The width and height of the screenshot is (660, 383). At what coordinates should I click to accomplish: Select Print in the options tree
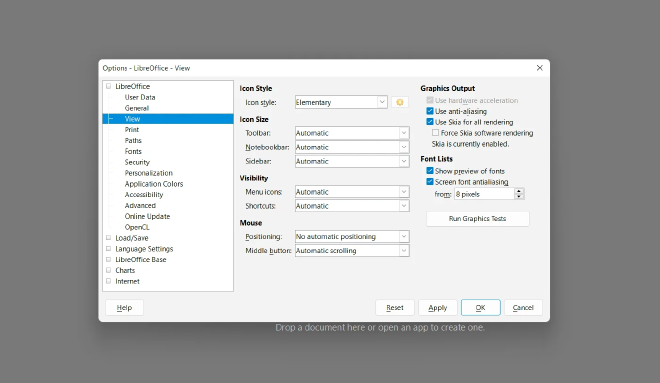[x=132, y=130]
